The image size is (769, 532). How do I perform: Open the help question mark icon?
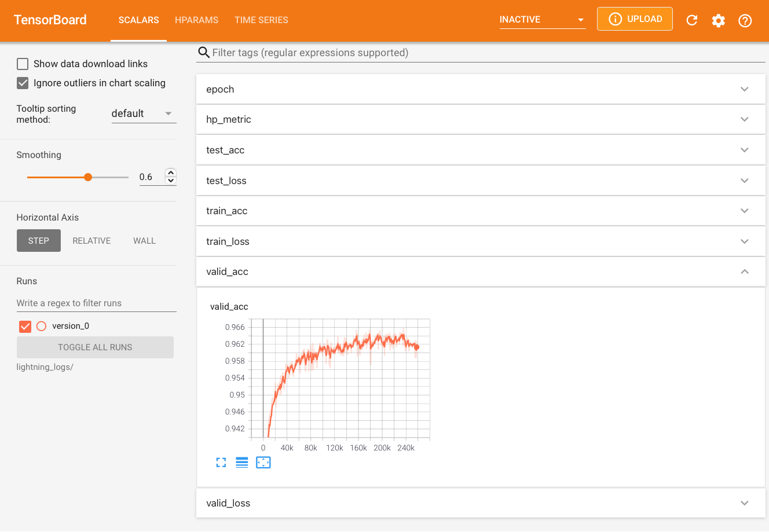pos(745,20)
